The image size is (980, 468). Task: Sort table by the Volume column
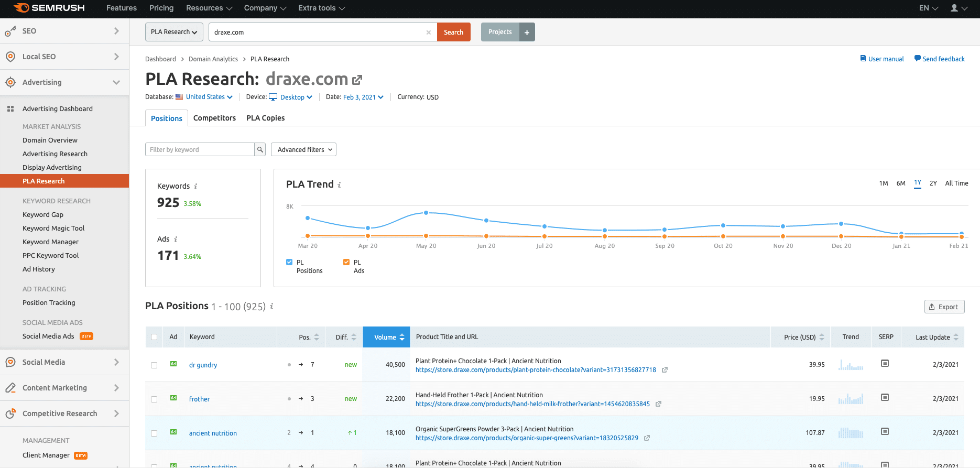coord(386,337)
